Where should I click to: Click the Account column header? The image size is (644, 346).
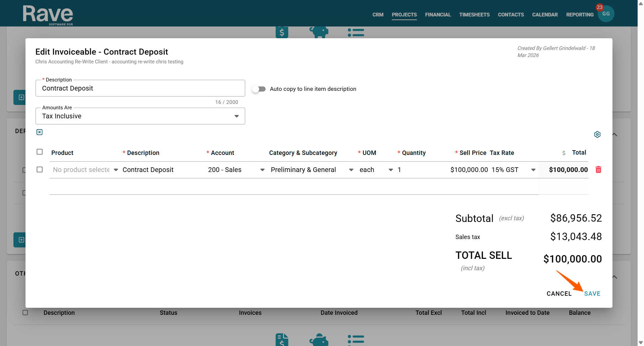tap(222, 153)
